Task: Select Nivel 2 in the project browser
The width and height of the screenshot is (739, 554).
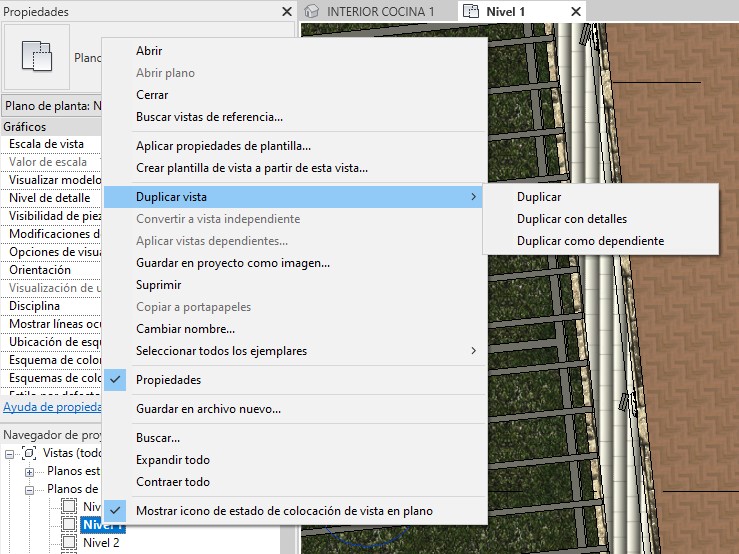Action: [x=101, y=543]
